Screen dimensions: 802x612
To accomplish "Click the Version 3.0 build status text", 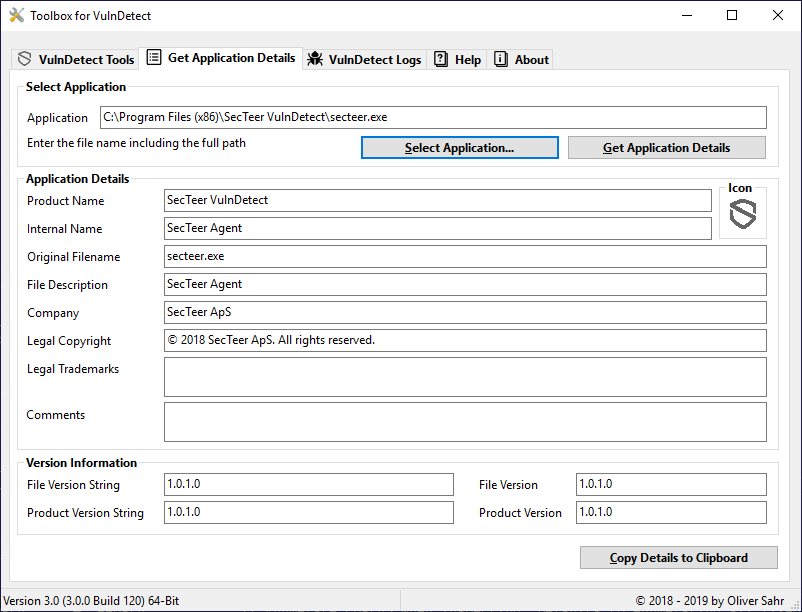I will click(x=91, y=601).
